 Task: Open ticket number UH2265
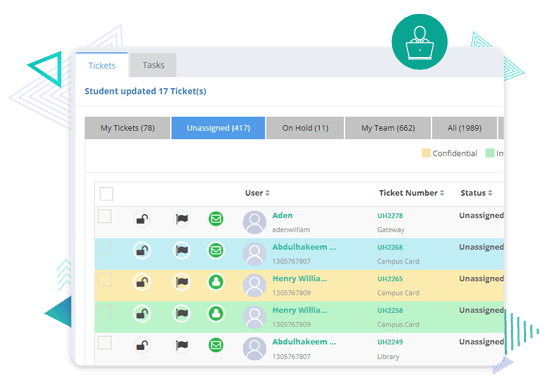point(390,279)
